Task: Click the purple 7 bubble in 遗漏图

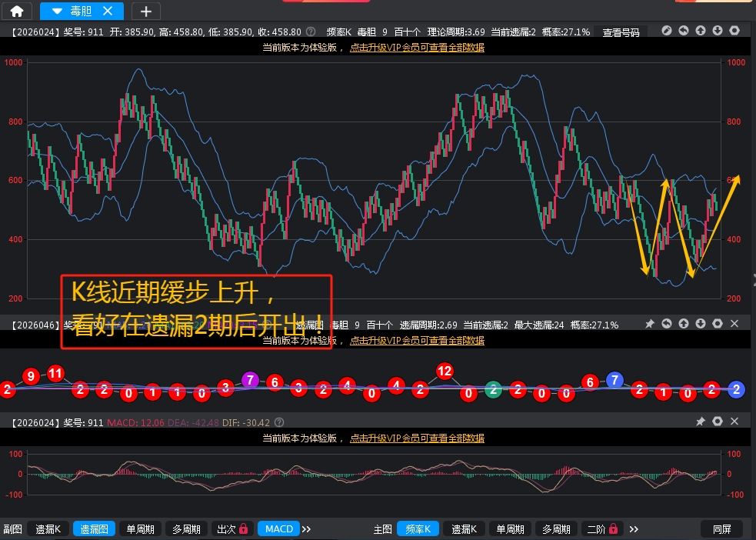Action: (x=249, y=380)
